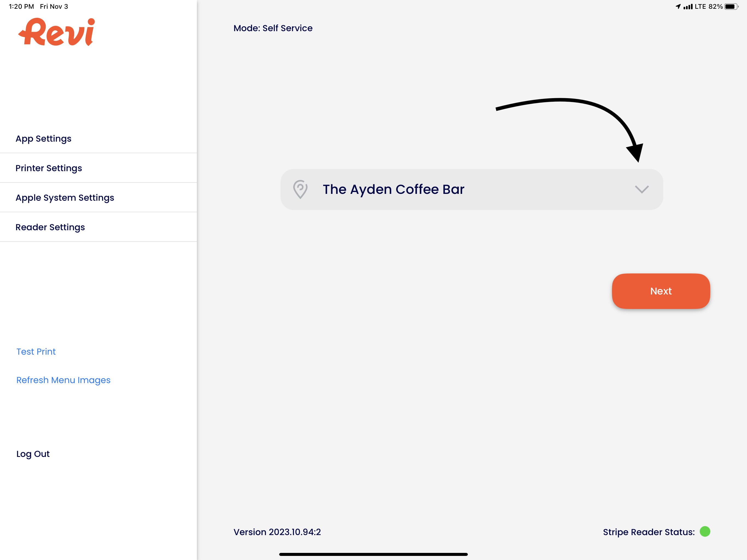Click the location services arrow in status bar
This screenshot has height=560, width=747.
678,6
